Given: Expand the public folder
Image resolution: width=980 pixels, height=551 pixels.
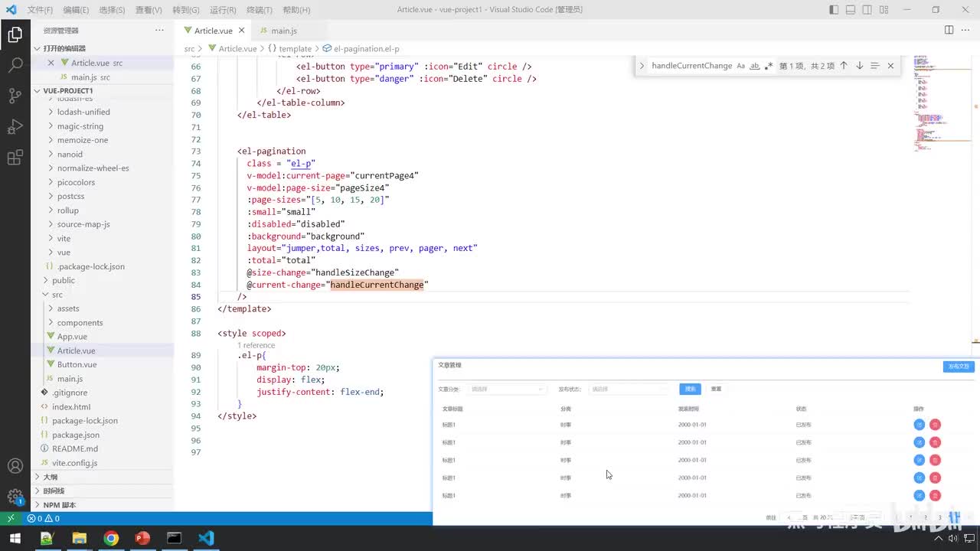Looking at the screenshot, I should [x=47, y=280].
